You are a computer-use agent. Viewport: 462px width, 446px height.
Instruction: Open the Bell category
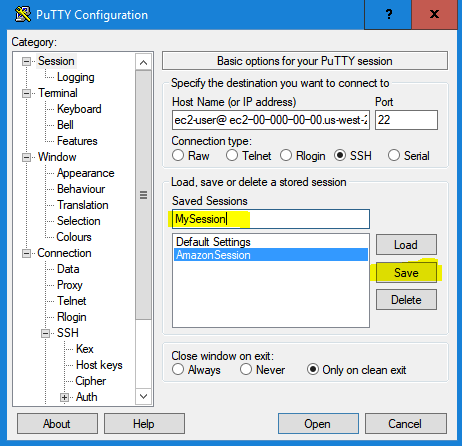[65, 125]
